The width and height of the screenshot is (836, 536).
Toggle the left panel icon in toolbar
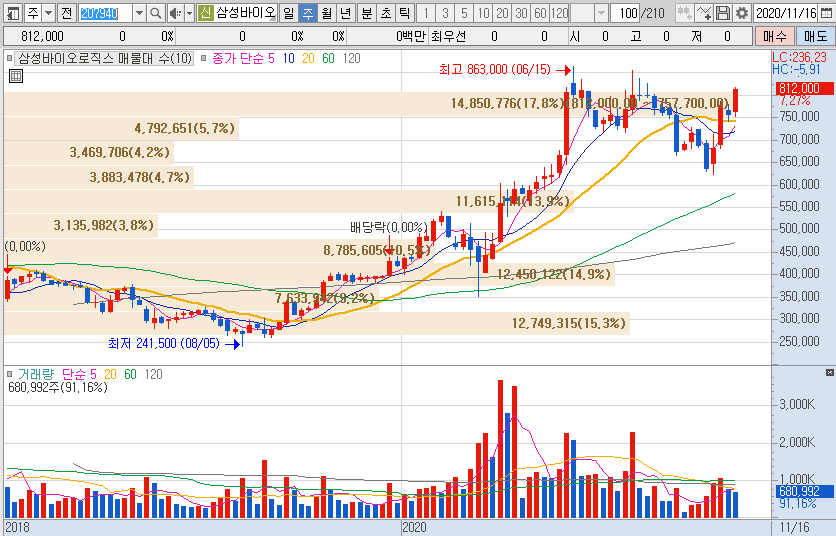[13, 13]
